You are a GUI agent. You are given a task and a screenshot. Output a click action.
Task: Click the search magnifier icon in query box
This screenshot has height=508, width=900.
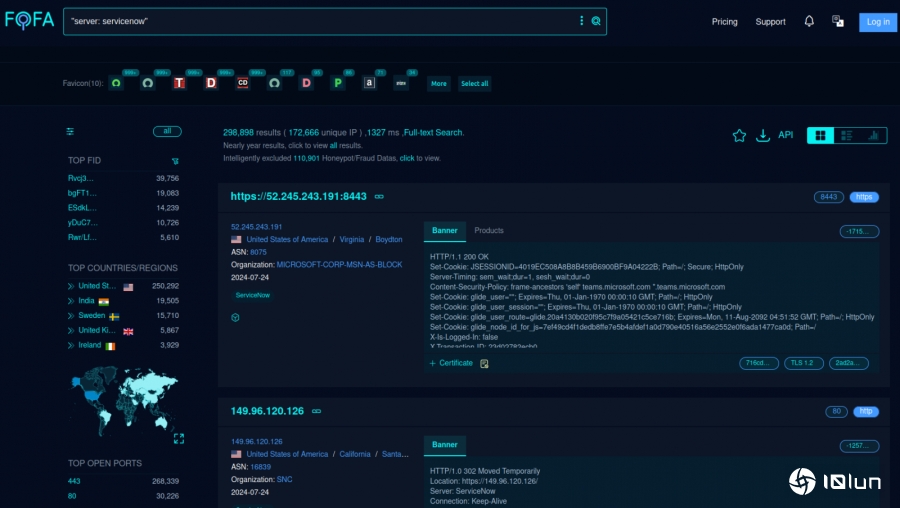(596, 21)
